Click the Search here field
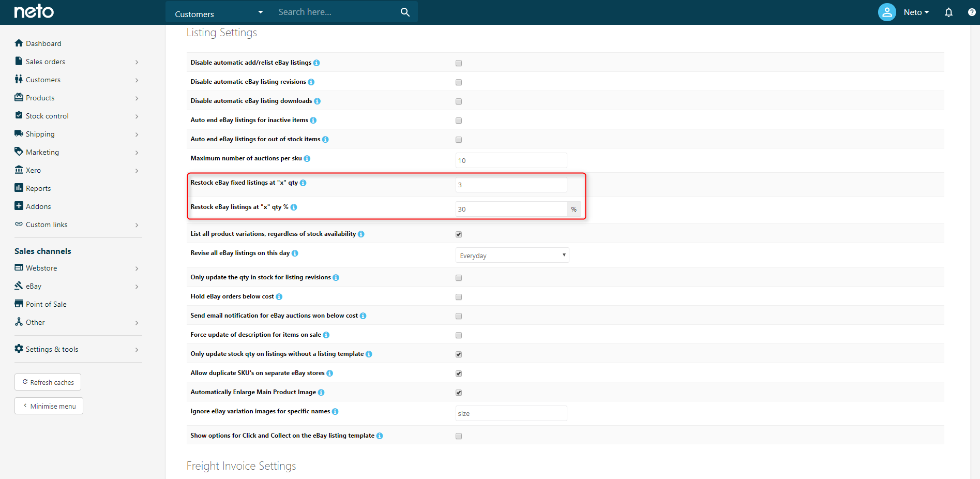The image size is (980, 479). coord(336,12)
